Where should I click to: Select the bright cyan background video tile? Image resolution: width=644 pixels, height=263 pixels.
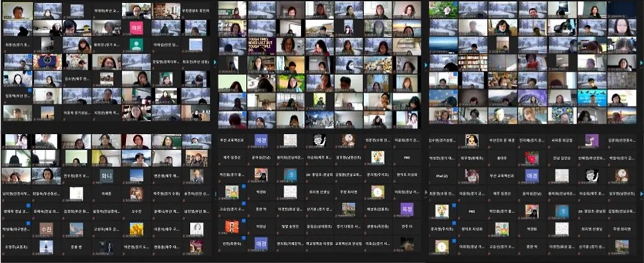coord(592,98)
